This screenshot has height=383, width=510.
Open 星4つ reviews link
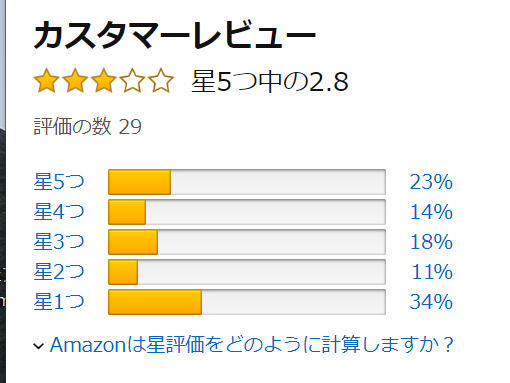[59, 212]
